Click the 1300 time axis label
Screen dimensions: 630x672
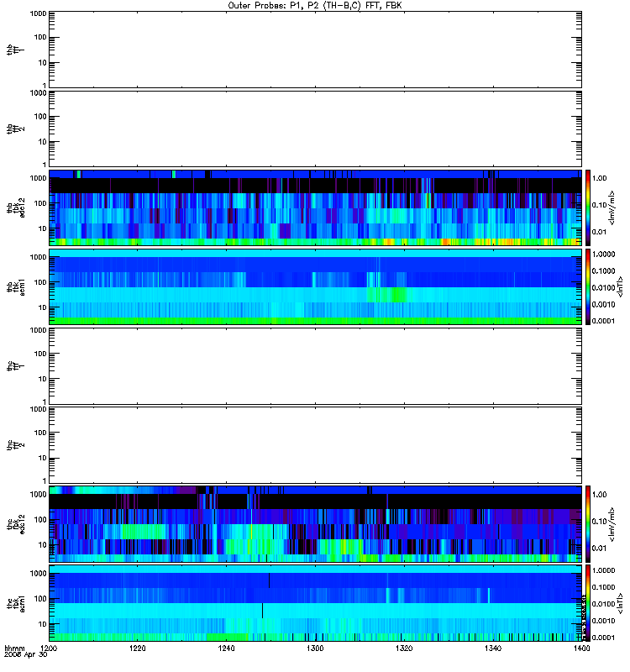pyautogui.click(x=315, y=648)
